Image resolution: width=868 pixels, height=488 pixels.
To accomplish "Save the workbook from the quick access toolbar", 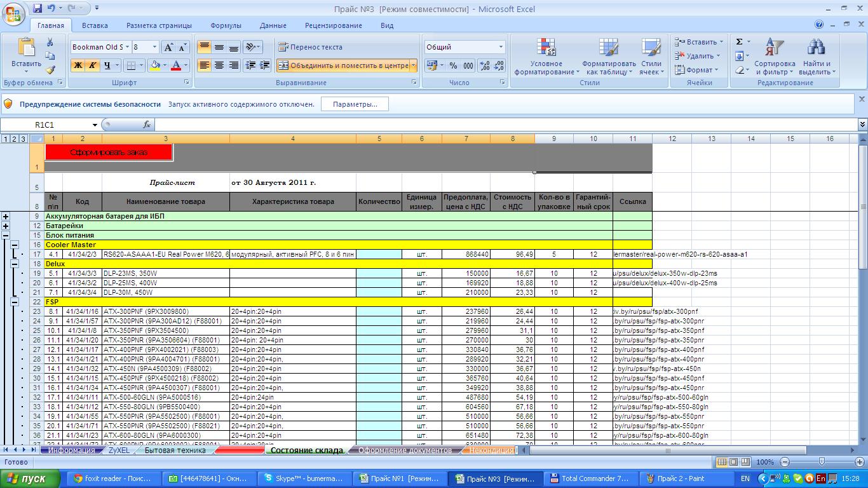I will 37,8.
